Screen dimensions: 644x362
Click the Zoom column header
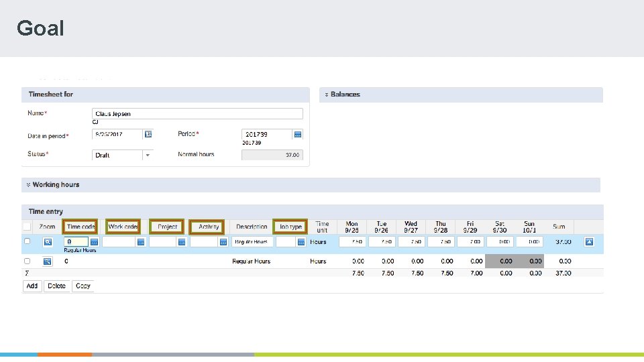click(47, 227)
